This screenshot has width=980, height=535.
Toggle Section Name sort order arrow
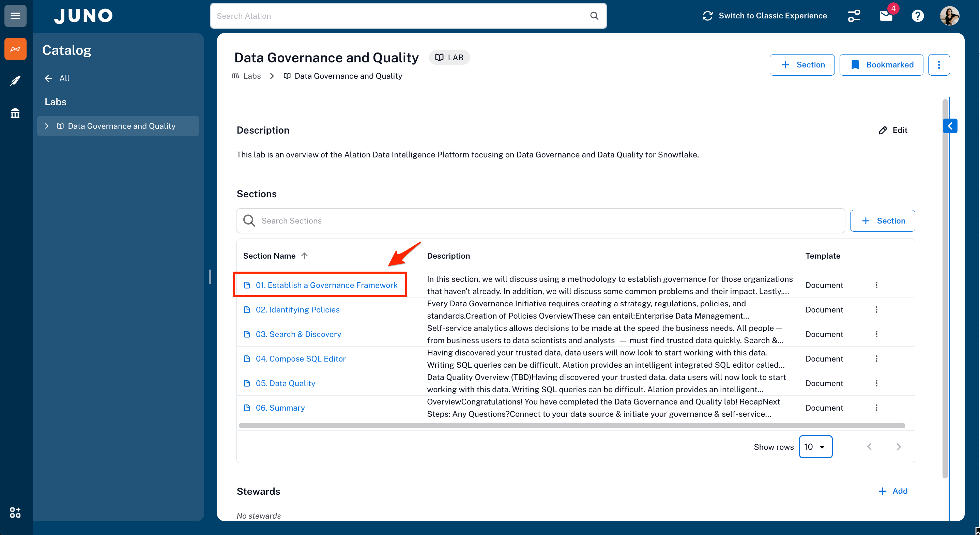(304, 256)
